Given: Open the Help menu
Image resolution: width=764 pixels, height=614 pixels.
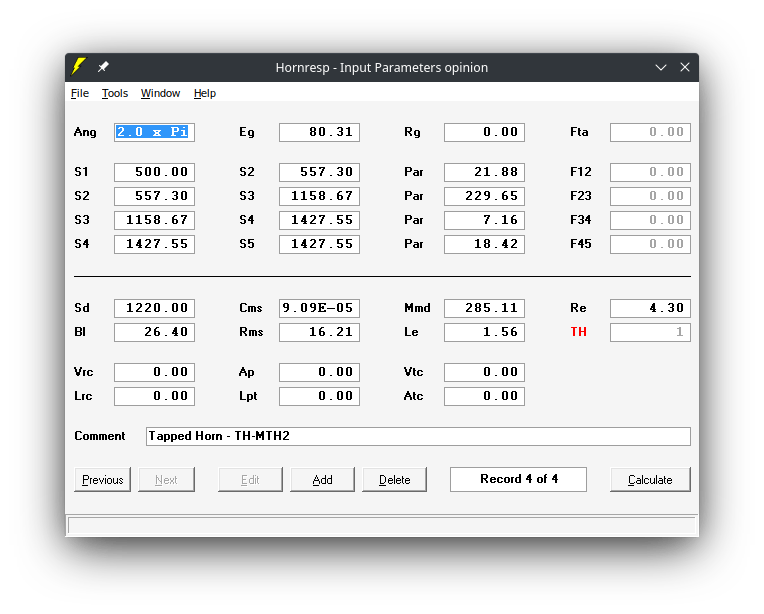Looking at the screenshot, I should (x=205, y=93).
